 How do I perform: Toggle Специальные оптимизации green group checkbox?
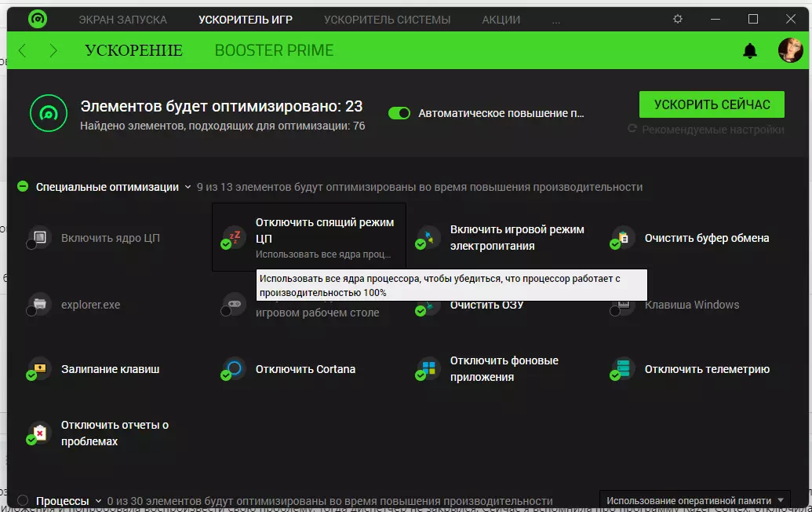point(23,187)
